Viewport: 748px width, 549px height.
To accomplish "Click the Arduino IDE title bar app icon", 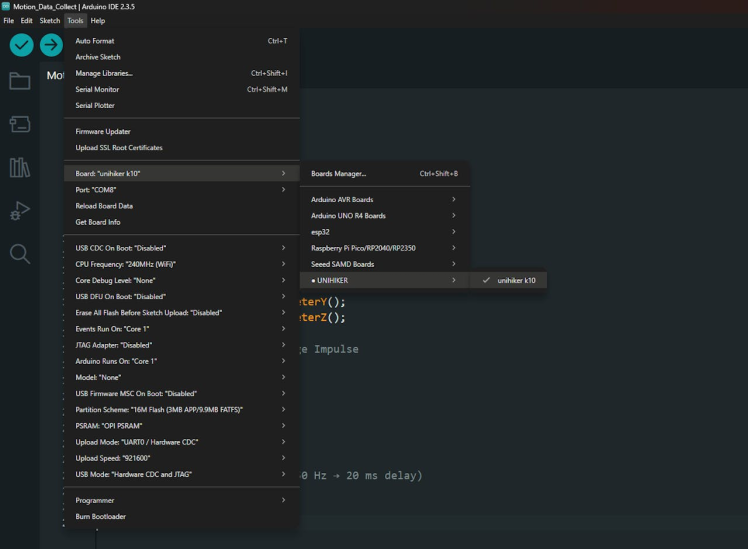I will coord(7,6).
